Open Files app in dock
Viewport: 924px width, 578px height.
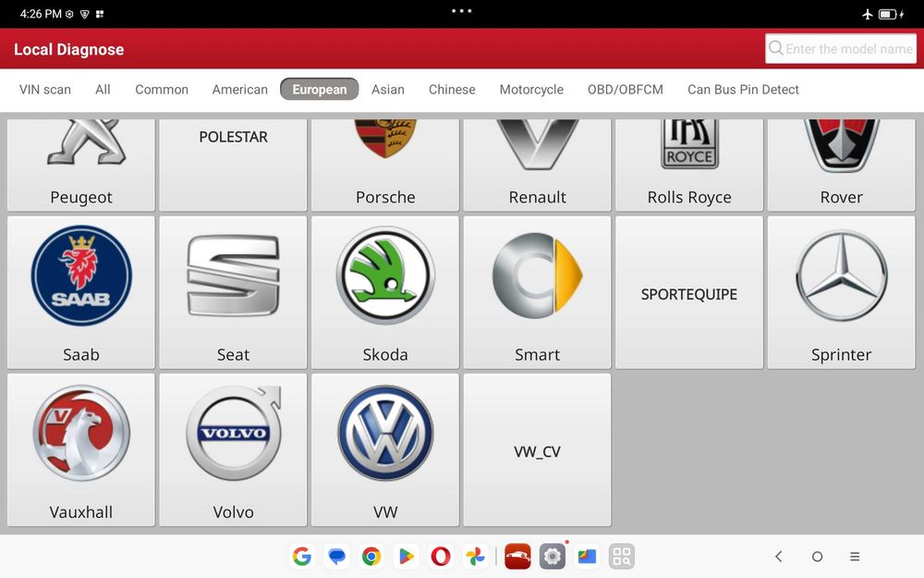587,556
